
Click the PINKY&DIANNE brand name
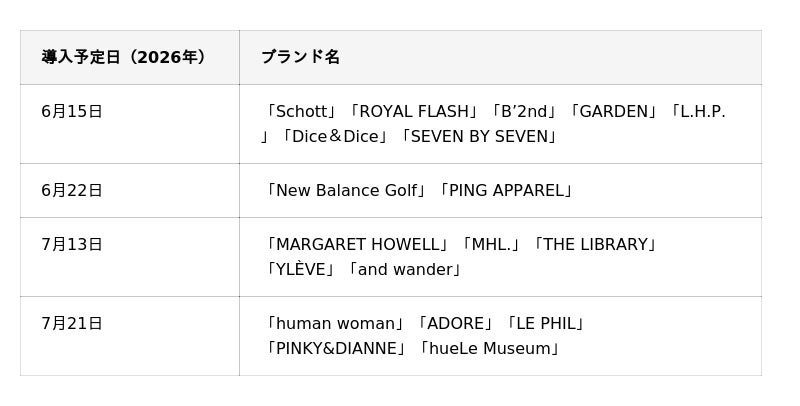337,348
